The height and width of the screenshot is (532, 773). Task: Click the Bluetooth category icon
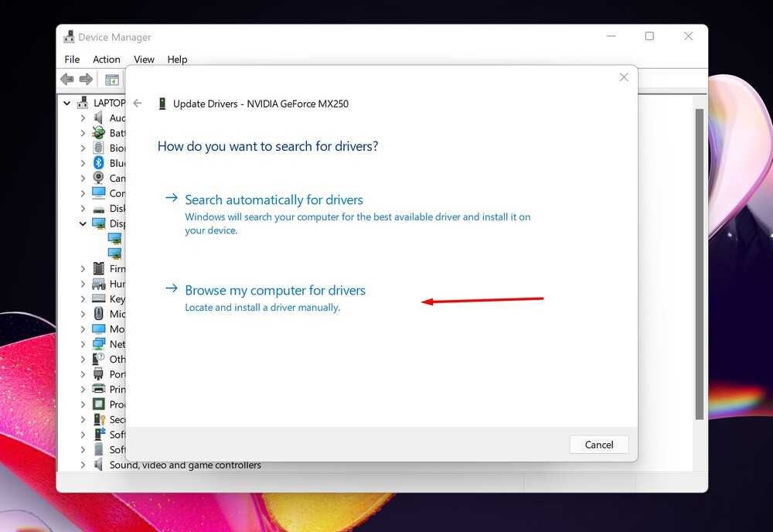(x=99, y=163)
